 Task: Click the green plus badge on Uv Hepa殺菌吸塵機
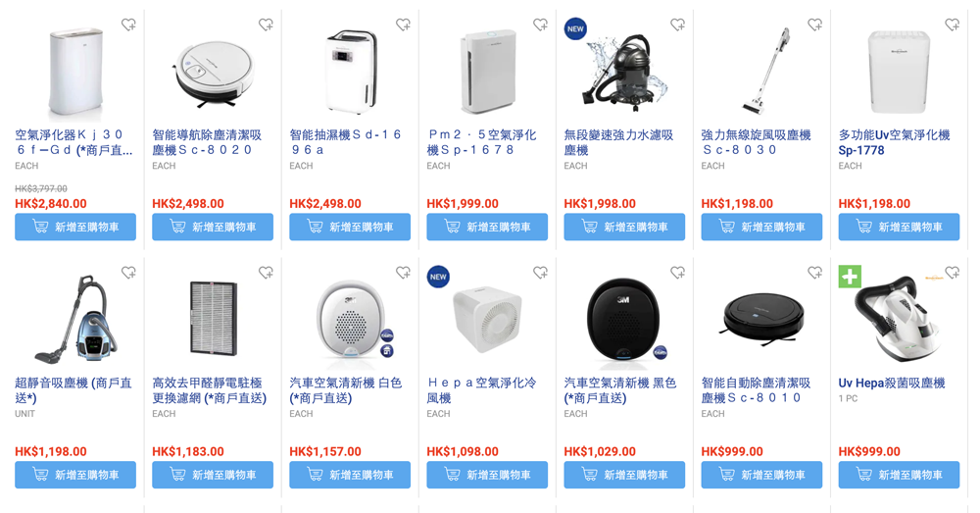pyautogui.click(x=850, y=277)
